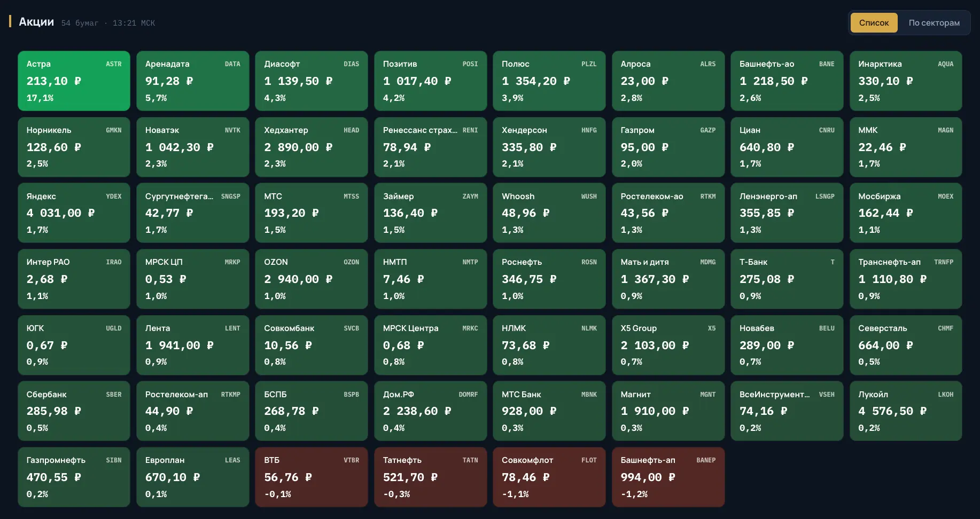The image size is (980, 519).
Task: Select the Газпром GAZP tile
Action: tap(668, 147)
